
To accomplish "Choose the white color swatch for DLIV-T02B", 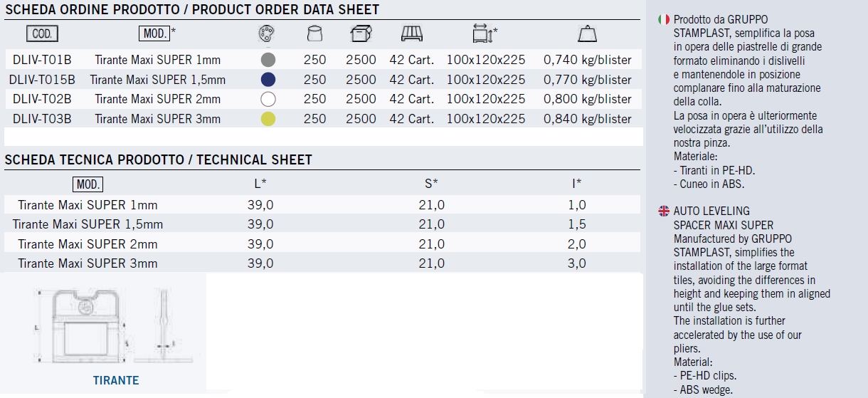I will (x=268, y=99).
